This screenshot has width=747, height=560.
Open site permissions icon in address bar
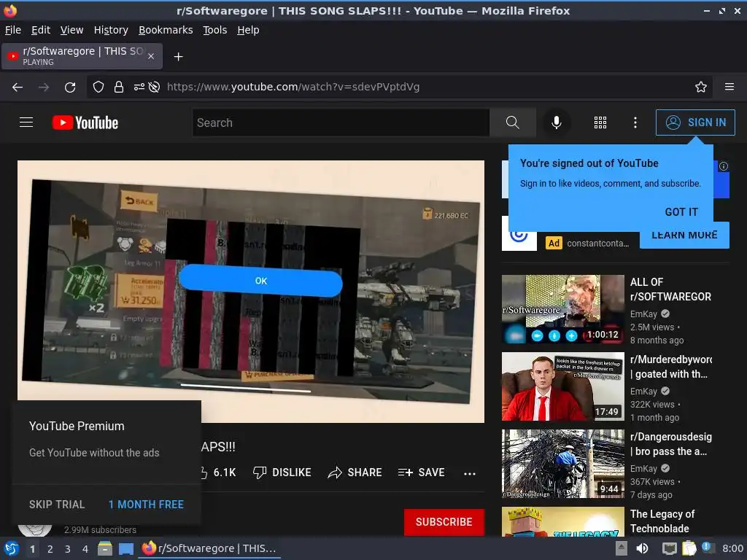point(139,87)
